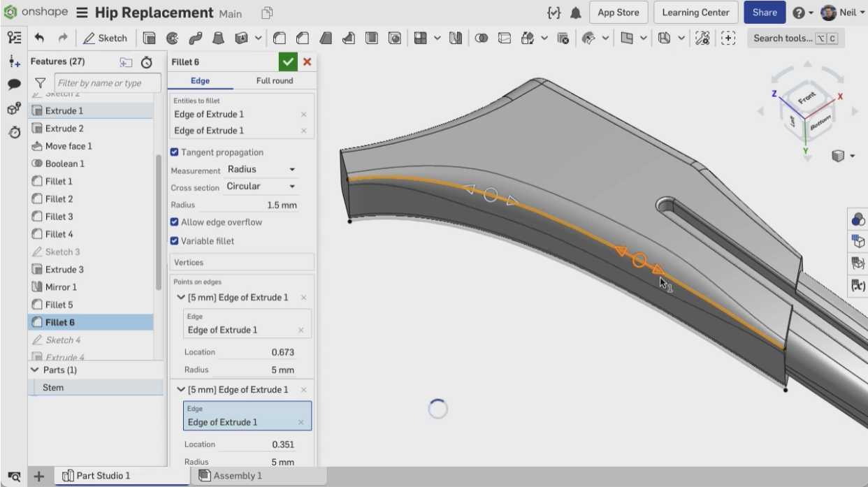868x487 pixels.
Task: Click the Undo arrow
Action: pyautogui.click(x=40, y=38)
